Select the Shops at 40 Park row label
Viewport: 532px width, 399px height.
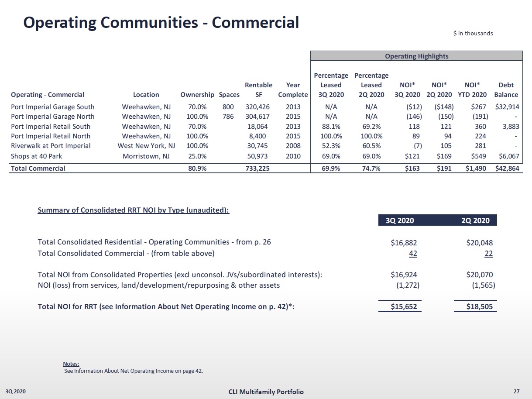coord(37,156)
